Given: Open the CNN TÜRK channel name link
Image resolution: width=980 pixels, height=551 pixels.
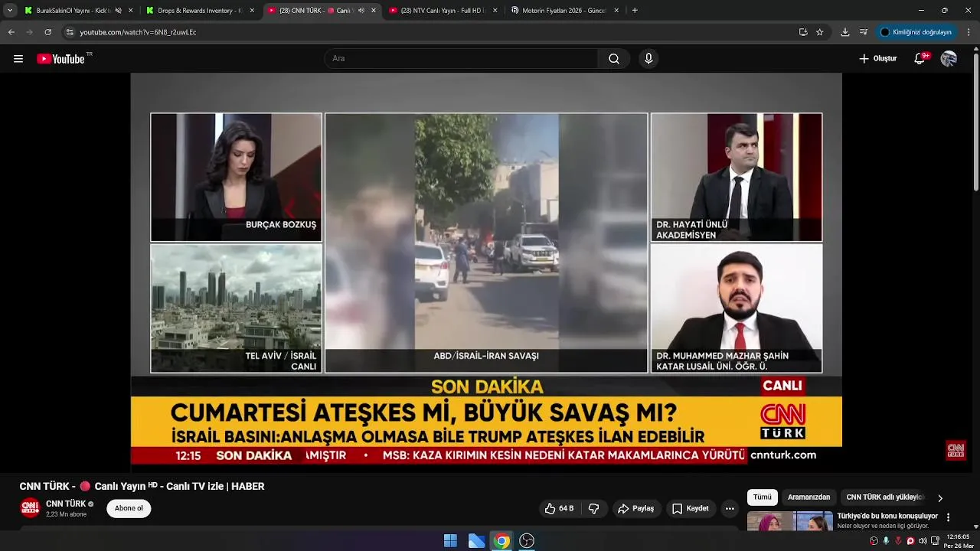Looking at the screenshot, I should pyautogui.click(x=66, y=504).
